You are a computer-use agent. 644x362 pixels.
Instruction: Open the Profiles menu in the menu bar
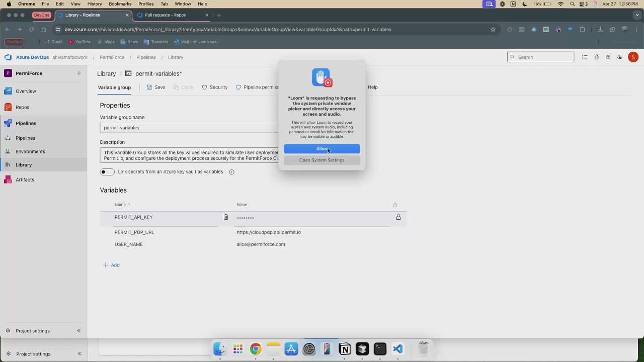coord(146,4)
